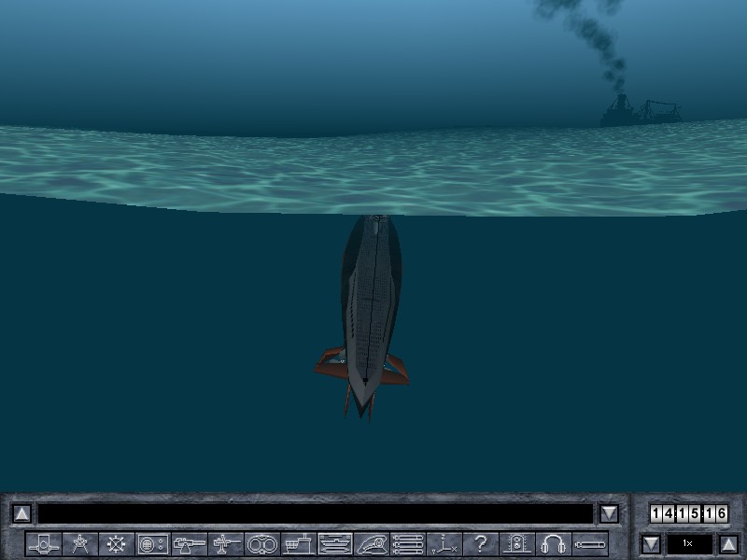Select the single torpedo icon
Viewport: 747px width, 560px height.
click(x=590, y=544)
